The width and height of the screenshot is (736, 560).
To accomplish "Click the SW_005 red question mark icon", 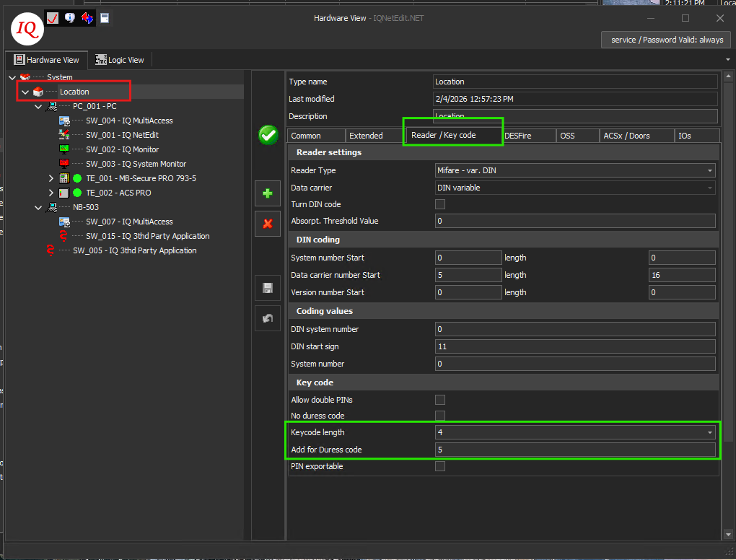I will (51, 250).
